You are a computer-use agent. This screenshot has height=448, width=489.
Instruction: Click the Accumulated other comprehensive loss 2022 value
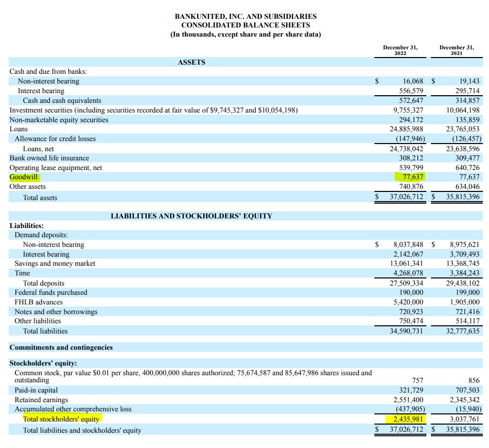coord(411,409)
